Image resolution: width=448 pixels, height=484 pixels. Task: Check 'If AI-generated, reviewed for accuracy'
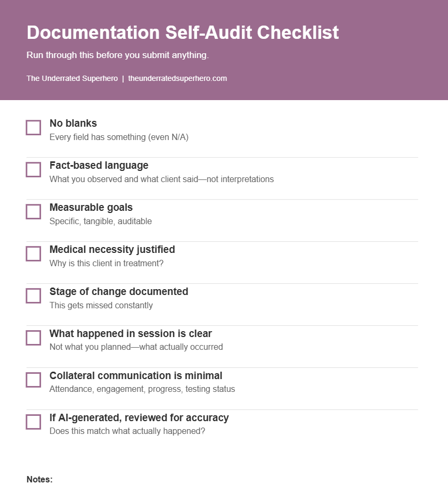pyautogui.click(x=34, y=422)
